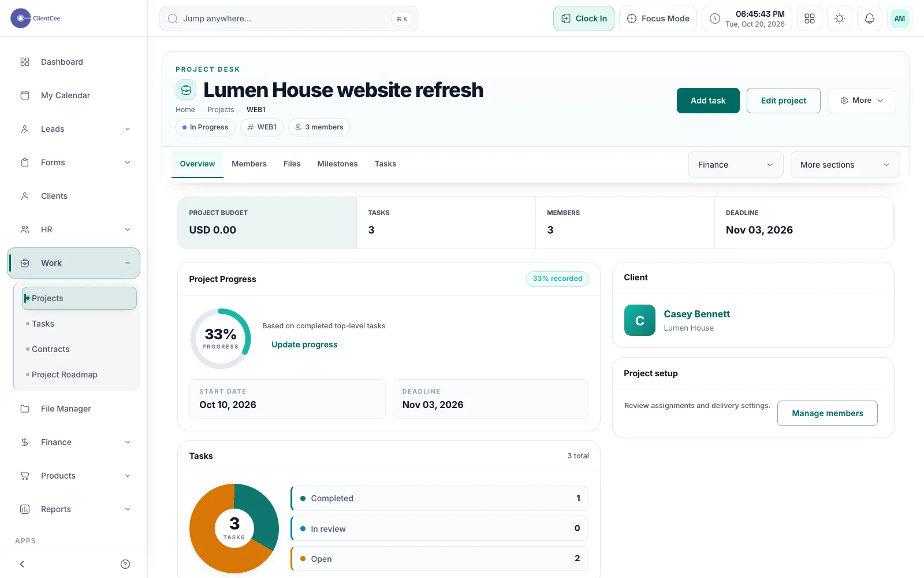Click the Clock In button

coord(584,18)
